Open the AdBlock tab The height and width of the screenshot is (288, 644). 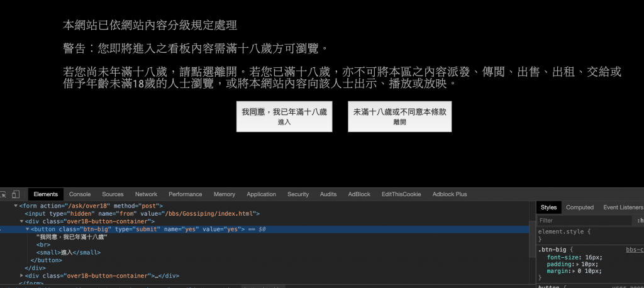(x=359, y=194)
